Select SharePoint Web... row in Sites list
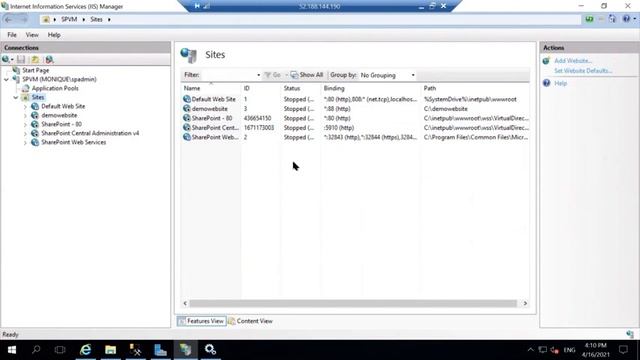Screen dimensions: 640x360 coord(355,138)
